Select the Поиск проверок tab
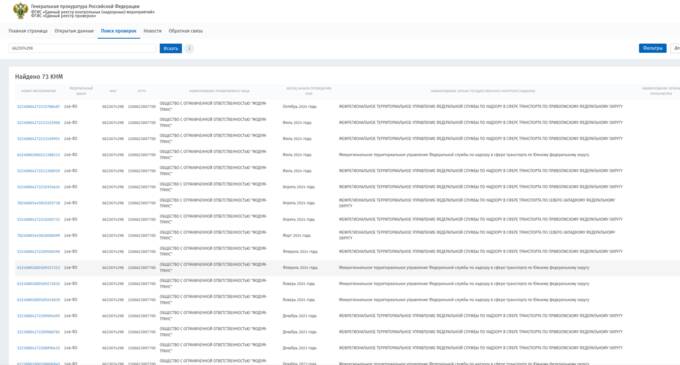This screenshot has height=365, width=680. pyautogui.click(x=118, y=31)
